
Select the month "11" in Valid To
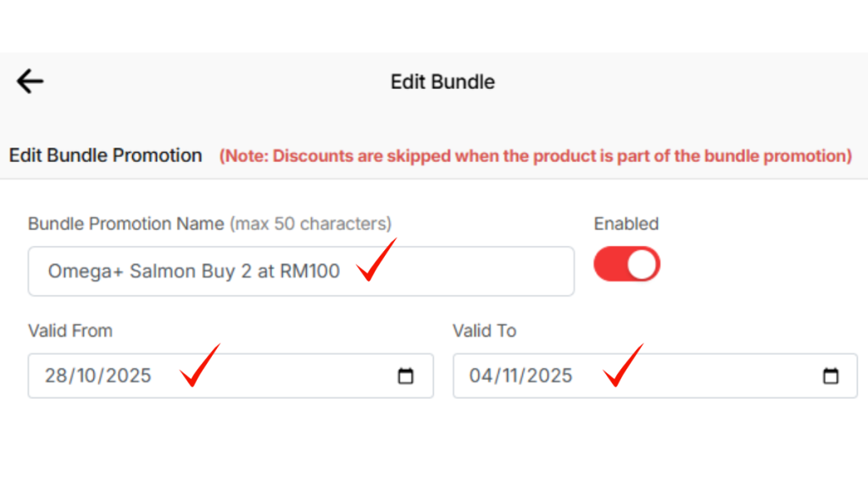[x=511, y=376]
